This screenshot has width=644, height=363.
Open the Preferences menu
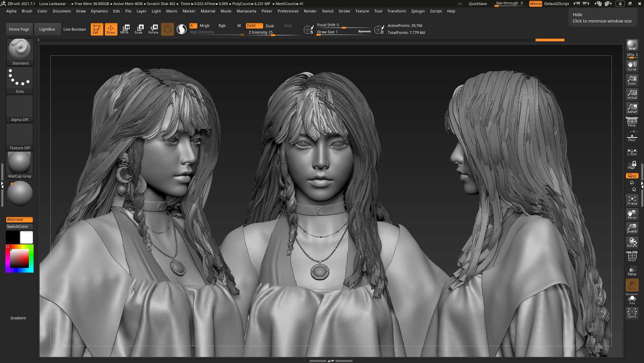(x=288, y=11)
